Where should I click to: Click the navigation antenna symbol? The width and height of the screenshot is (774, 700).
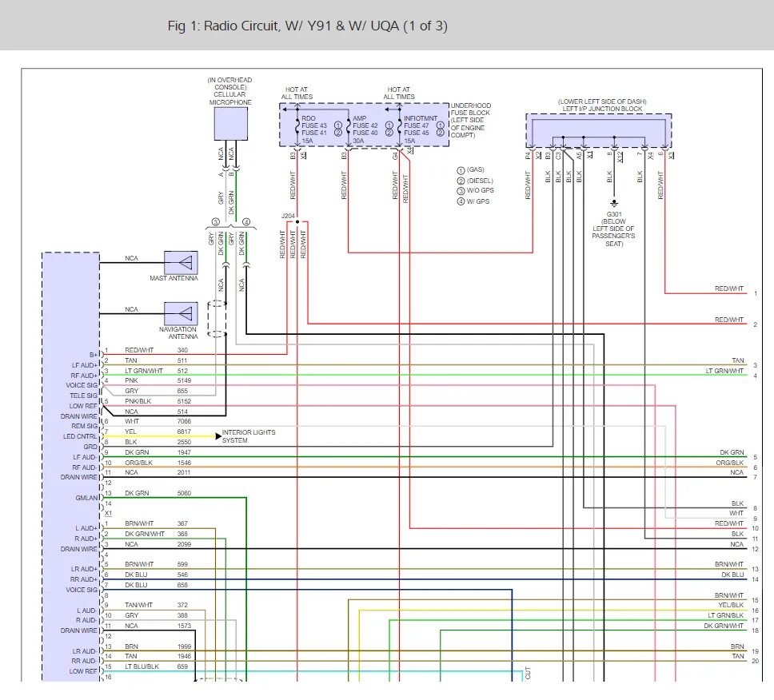point(182,314)
